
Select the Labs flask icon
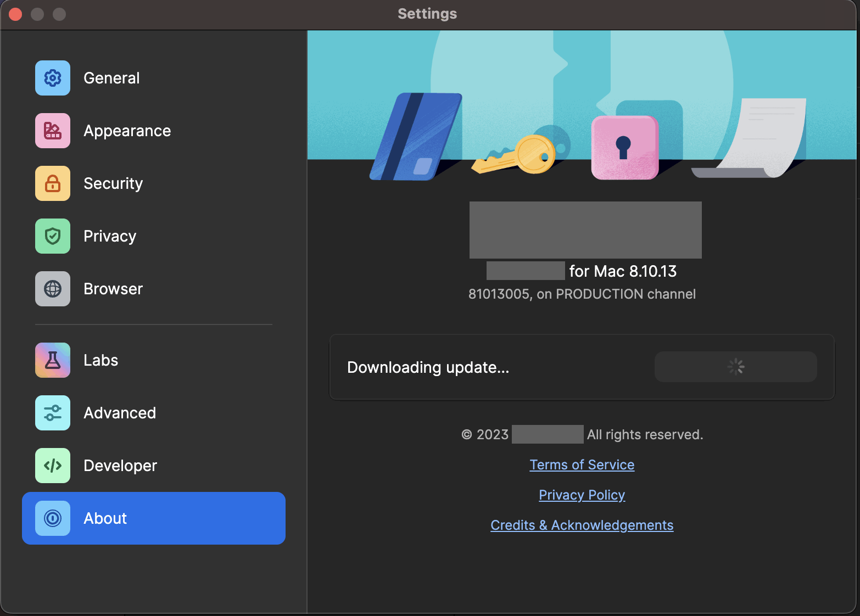click(52, 360)
